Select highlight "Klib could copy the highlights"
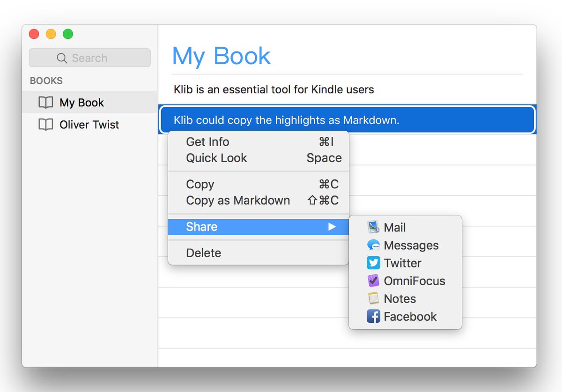Screen dimensions: 562x392 (x=347, y=120)
